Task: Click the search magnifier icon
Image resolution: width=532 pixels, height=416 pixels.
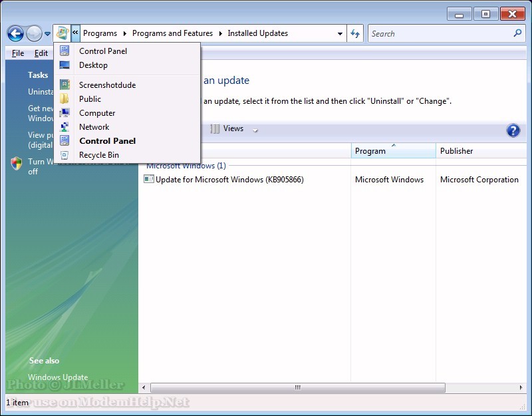Action: (x=518, y=33)
